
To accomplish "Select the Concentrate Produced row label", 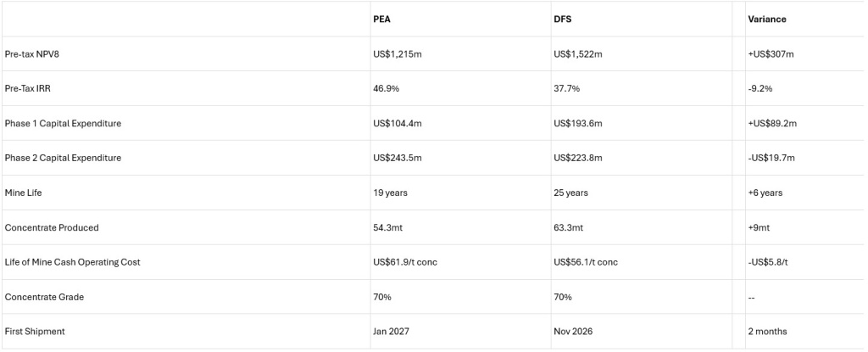I will tap(52, 227).
